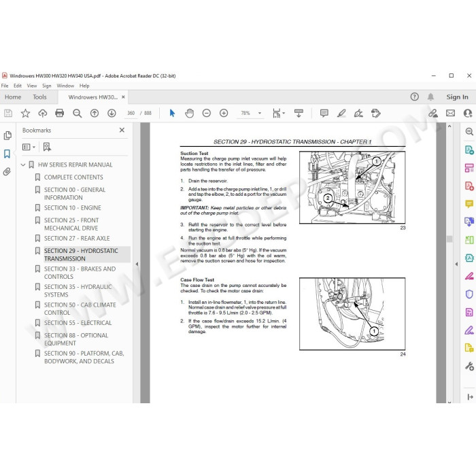The width and height of the screenshot is (476, 476).
Task: Expand the right tools pane
Action: [x=471, y=396]
